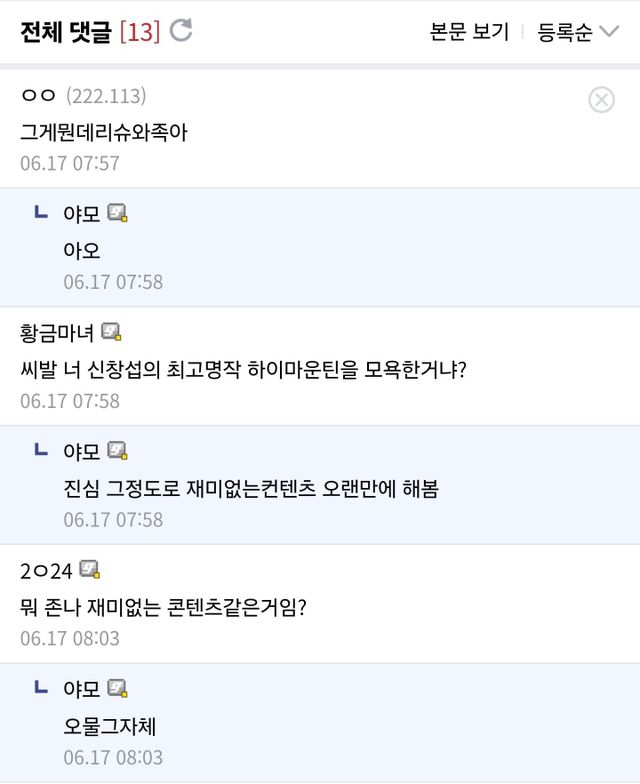The width and height of the screenshot is (640, 784).
Task: Click reply arrow icon beside '아오' reply
Action: 40,212
